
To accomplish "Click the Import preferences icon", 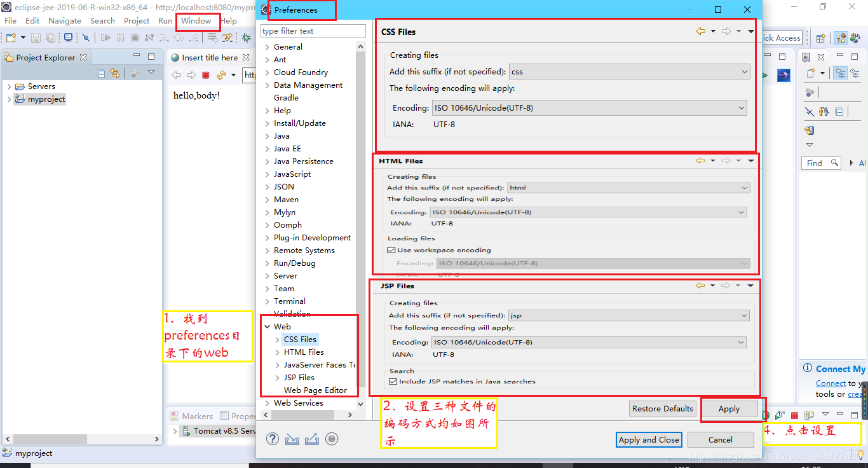I will coord(292,439).
